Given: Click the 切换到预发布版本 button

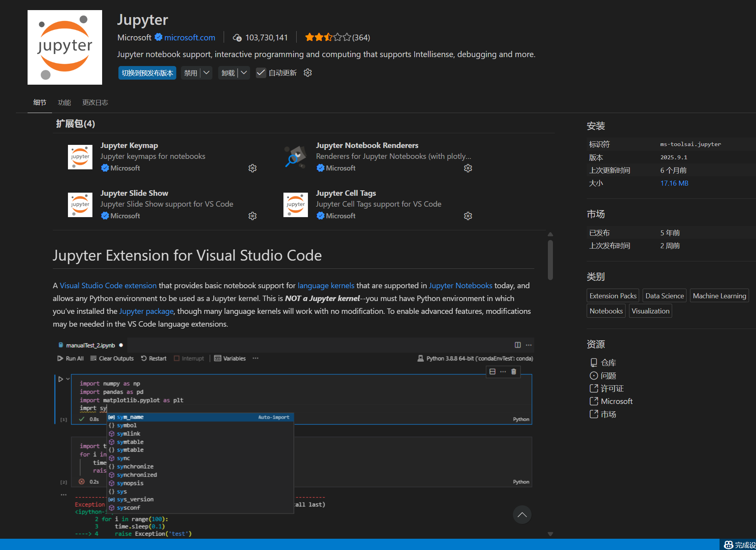Looking at the screenshot, I should pos(147,73).
